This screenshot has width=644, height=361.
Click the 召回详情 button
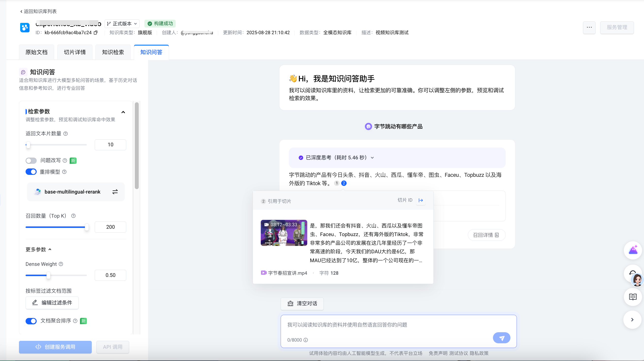pos(486,235)
